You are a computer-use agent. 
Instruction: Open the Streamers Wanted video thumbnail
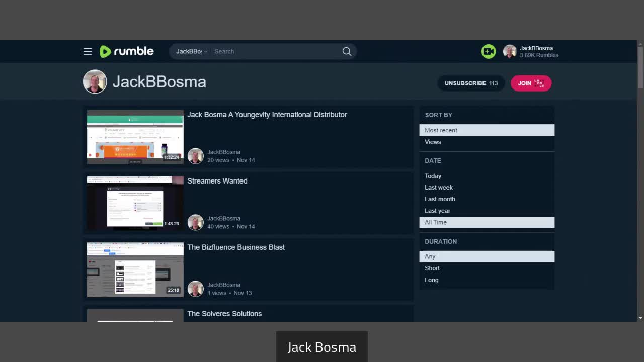pos(135,203)
